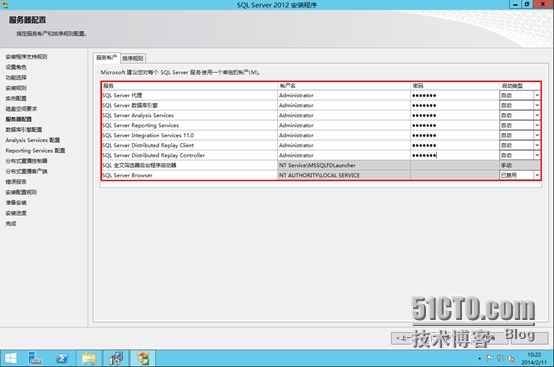Screen dimensions: 554x367
Task: Select 磁盘空间要求 step in sidebar
Action: (x=21, y=109)
